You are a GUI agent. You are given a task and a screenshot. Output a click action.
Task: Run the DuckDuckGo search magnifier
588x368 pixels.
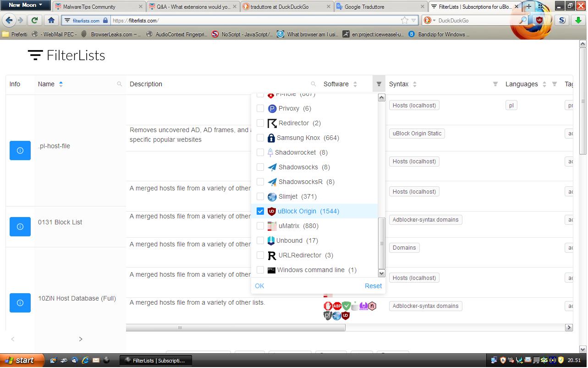[x=523, y=20]
